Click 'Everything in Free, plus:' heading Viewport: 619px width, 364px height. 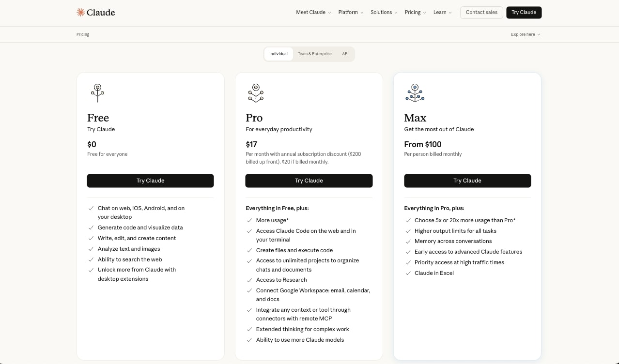tap(277, 208)
